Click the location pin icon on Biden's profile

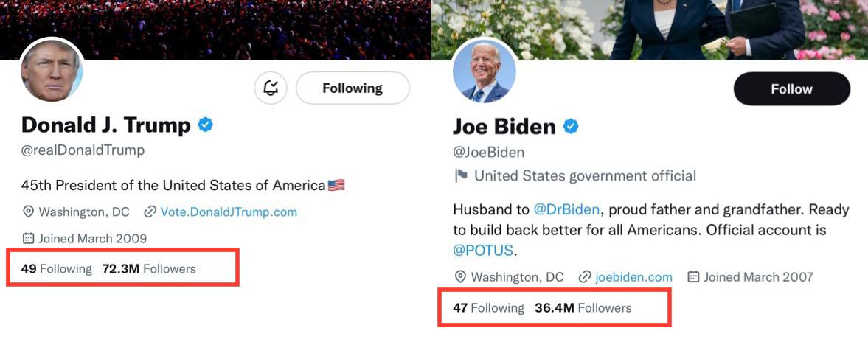pos(461,277)
